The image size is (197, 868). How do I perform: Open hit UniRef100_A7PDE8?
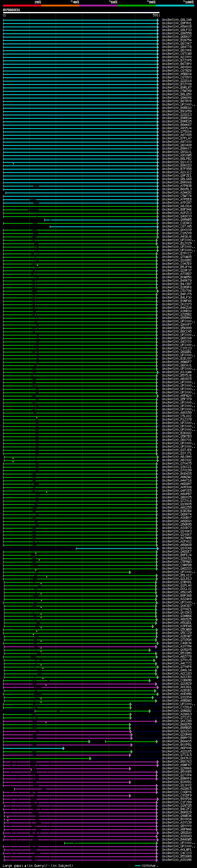(x=177, y=200)
